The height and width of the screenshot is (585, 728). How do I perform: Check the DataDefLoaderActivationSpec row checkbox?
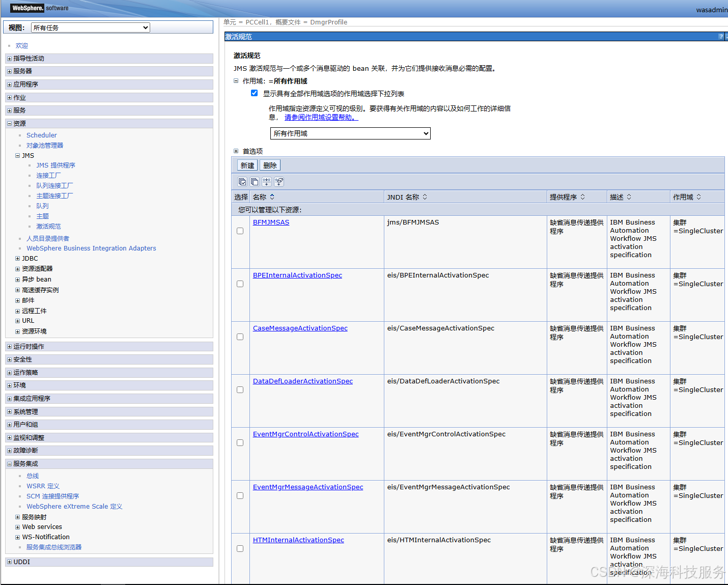[x=240, y=389]
